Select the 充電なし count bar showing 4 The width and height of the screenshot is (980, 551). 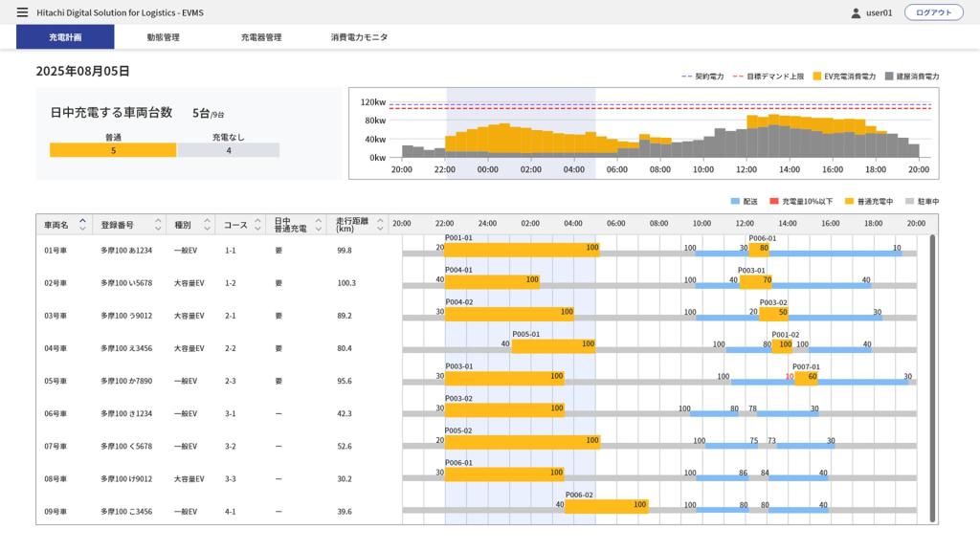point(229,150)
